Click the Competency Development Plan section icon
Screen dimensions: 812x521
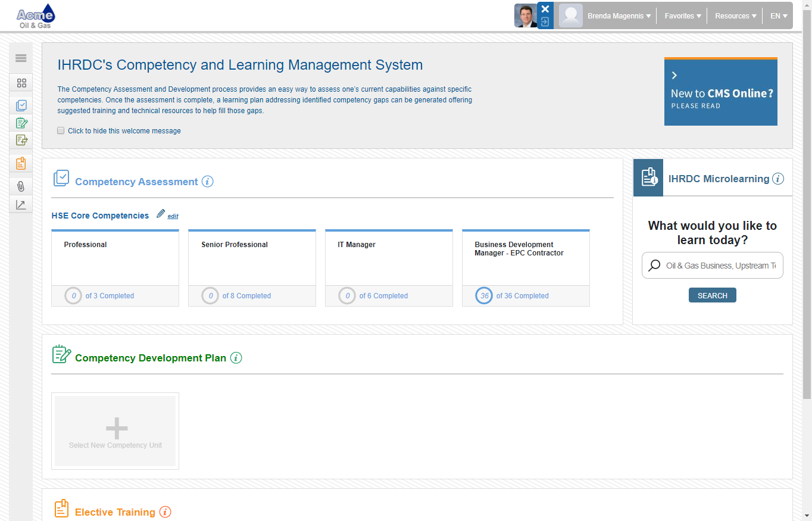coord(61,354)
